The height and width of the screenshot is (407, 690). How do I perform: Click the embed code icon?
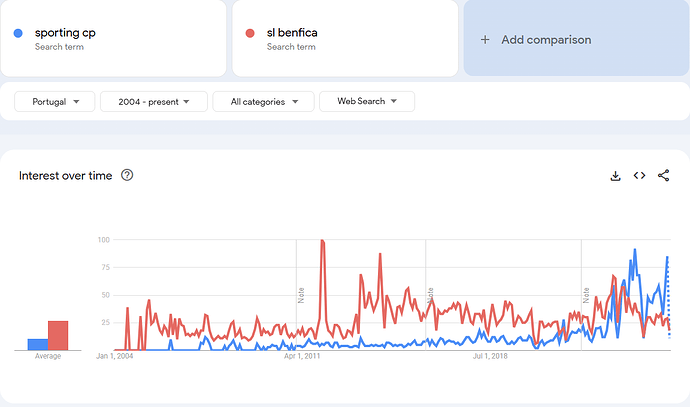(639, 176)
